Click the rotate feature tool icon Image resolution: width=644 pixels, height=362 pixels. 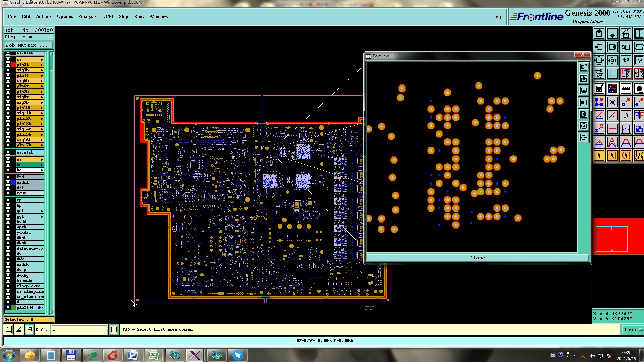(626, 116)
